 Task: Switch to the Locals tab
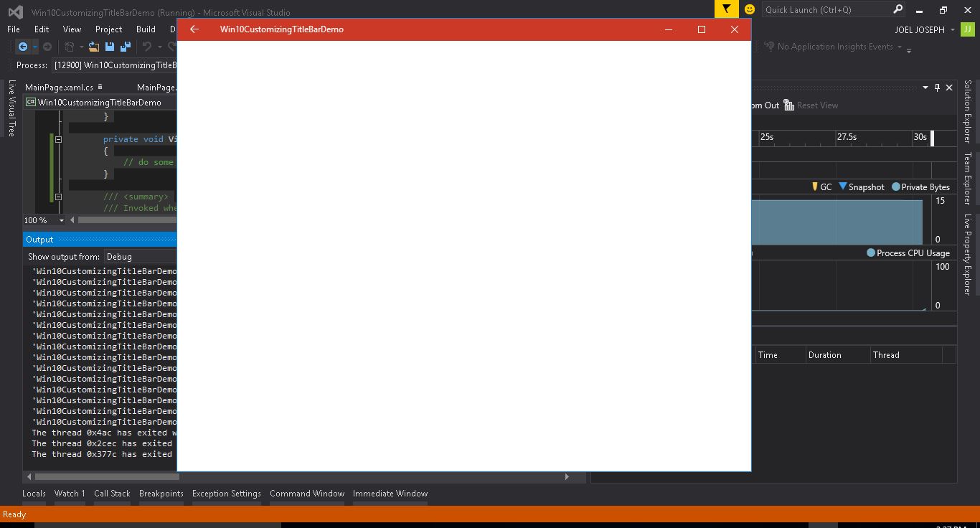[34, 494]
